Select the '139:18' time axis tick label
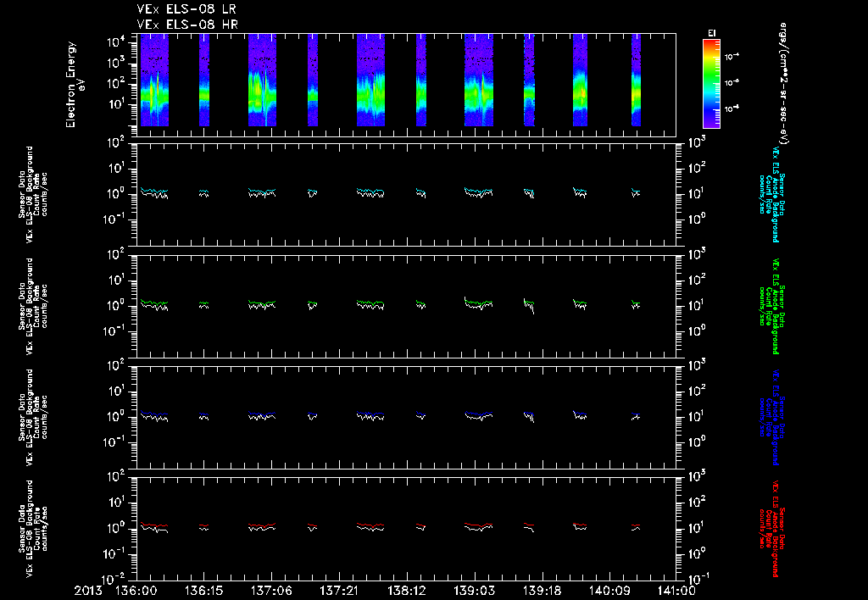Image resolution: width=868 pixels, height=600 pixels. click(542, 592)
